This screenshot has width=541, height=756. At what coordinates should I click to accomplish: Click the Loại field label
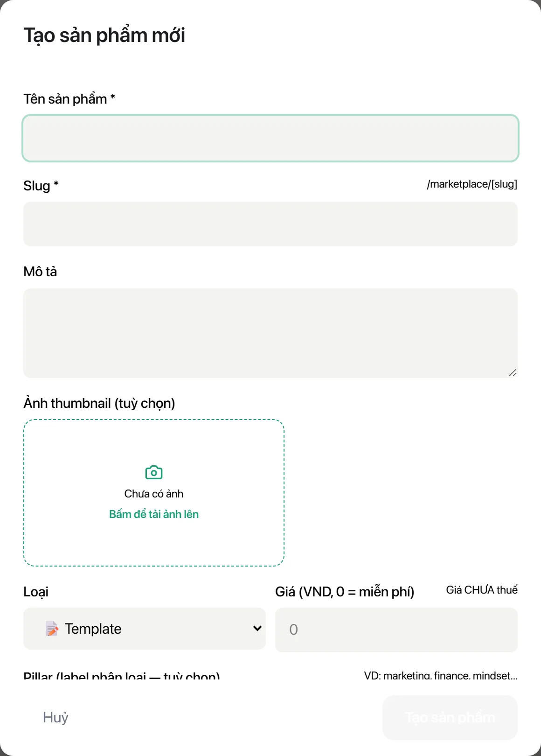tap(36, 592)
